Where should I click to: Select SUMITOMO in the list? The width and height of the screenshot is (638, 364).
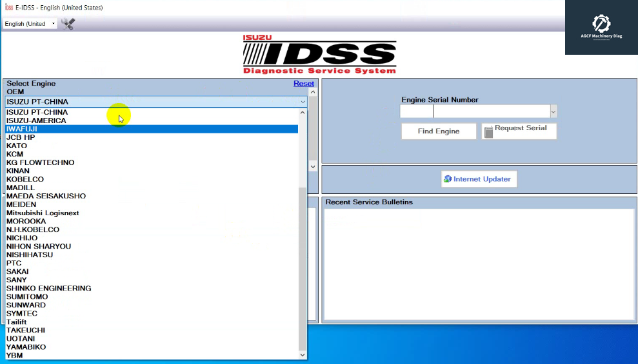(x=152, y=297)
